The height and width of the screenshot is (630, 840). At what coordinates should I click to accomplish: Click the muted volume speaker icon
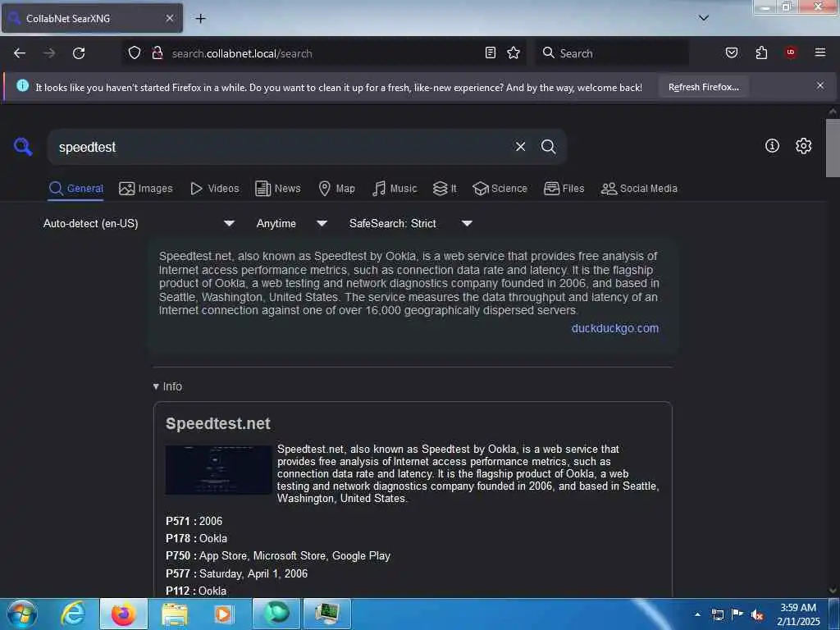[757, 614]
